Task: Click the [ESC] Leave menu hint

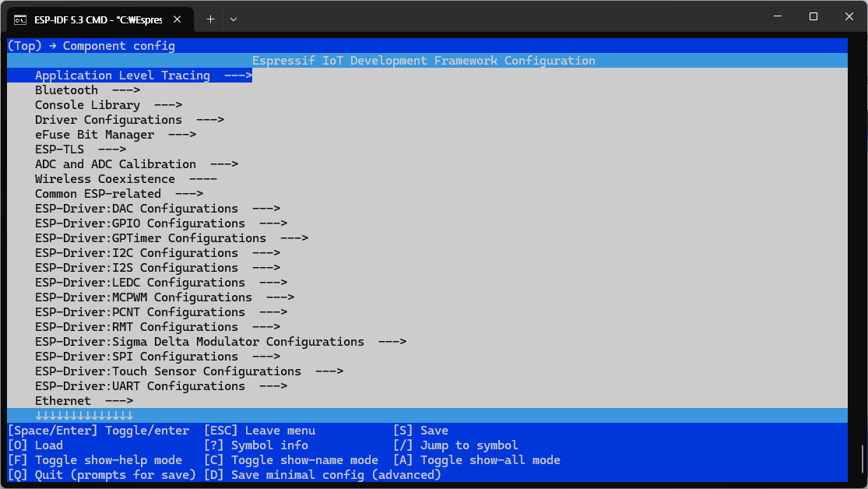Action: (260, 431)
